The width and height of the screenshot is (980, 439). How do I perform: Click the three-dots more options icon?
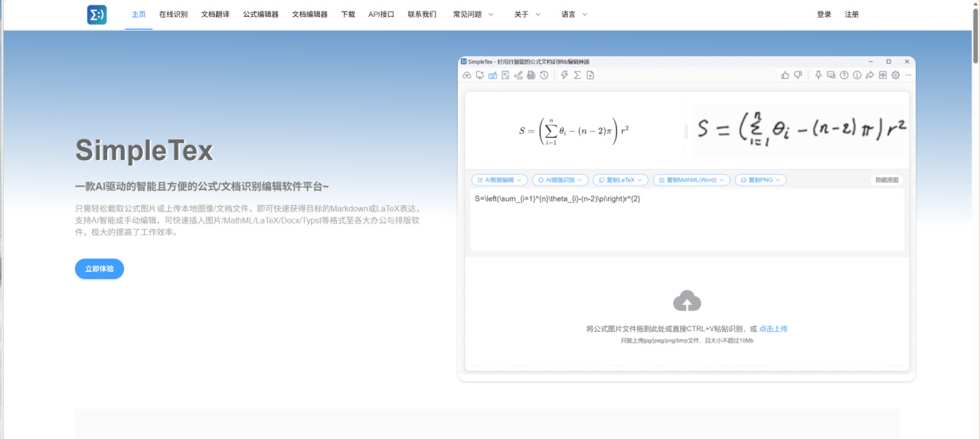tap(909, 75)
